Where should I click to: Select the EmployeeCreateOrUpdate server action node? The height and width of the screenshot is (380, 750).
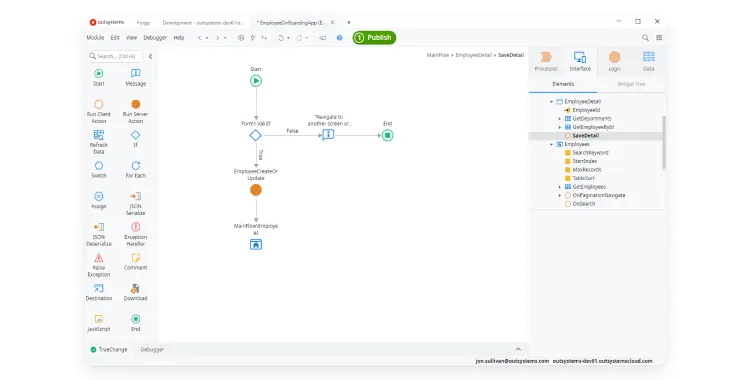pos(256,190)
